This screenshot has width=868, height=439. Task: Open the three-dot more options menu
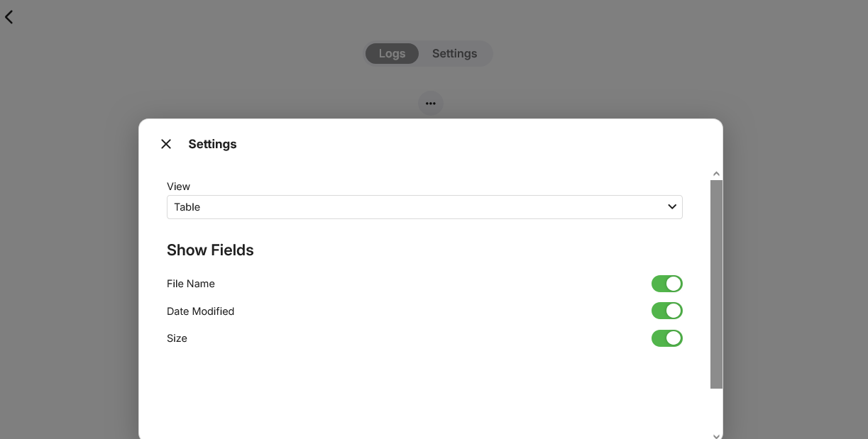tap(431, 104)
